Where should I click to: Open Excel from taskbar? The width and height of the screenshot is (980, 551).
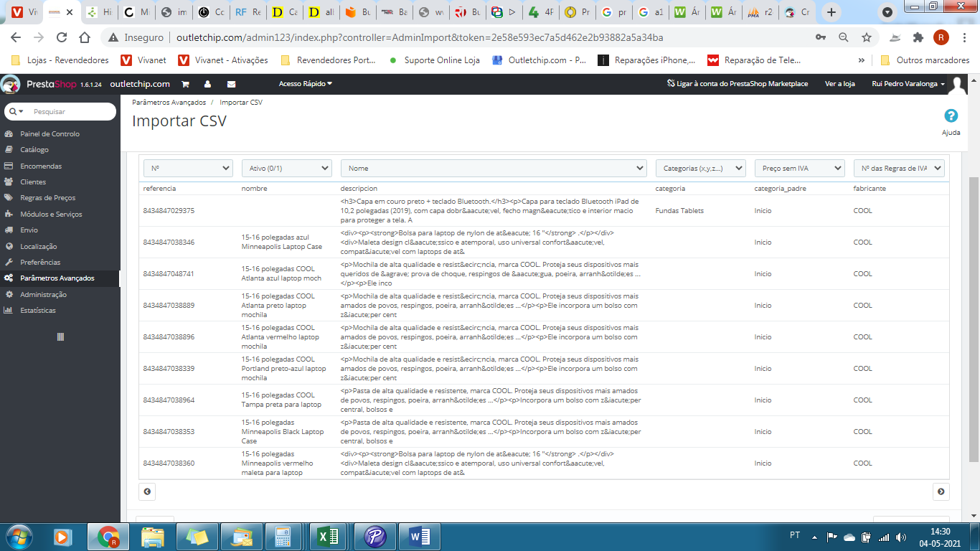coord(328,536)
